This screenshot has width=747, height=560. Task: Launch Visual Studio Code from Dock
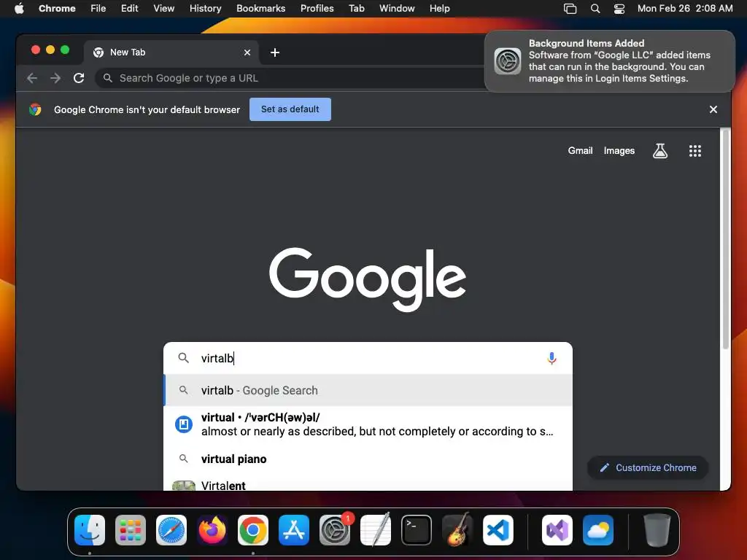(x=498, y=530)
